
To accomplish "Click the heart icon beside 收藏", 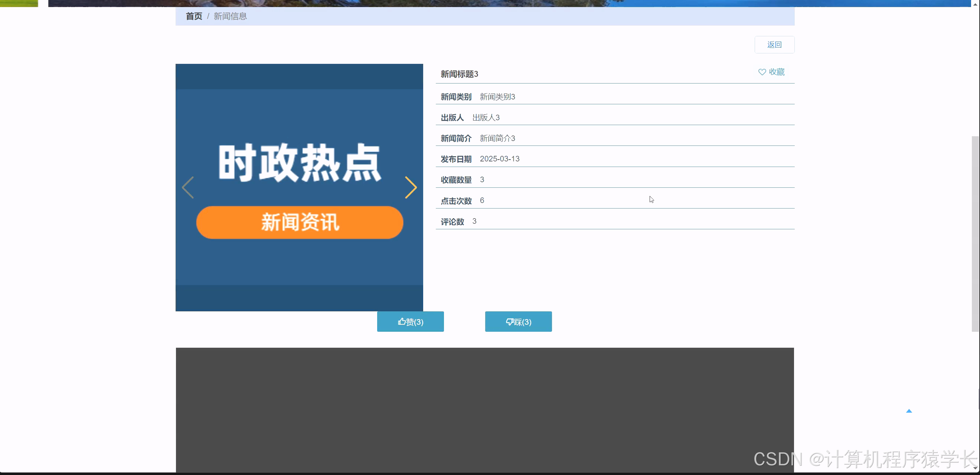I will click(762, 72).
